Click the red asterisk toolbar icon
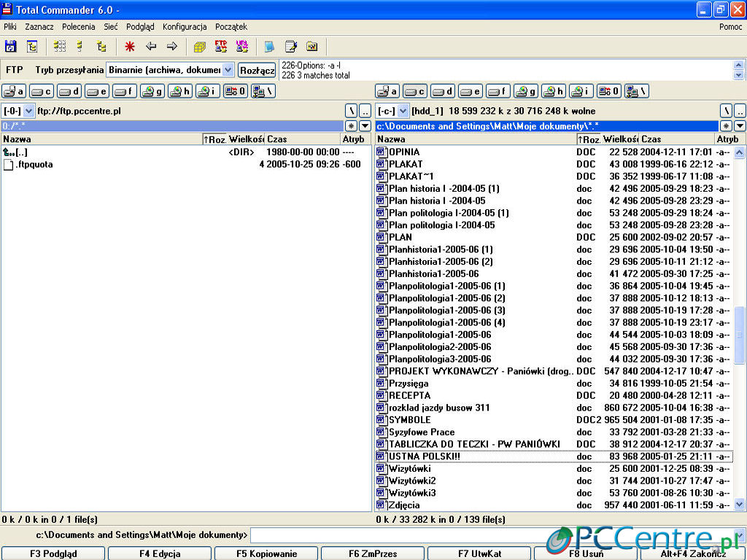This screenshot has width=747, height=560. pos(130,47)
